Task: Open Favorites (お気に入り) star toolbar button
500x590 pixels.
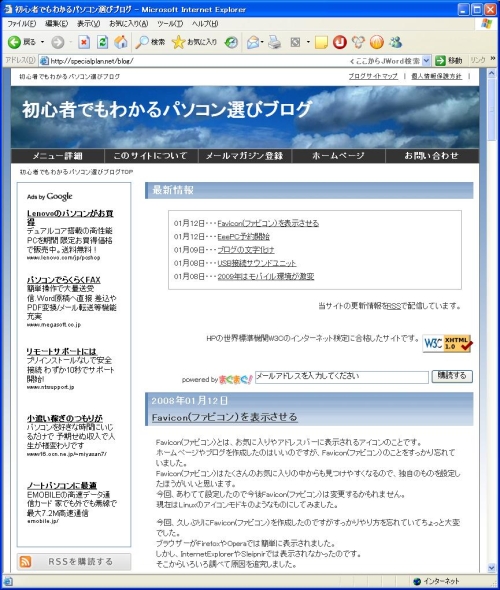Action: [x=195, y=42]
